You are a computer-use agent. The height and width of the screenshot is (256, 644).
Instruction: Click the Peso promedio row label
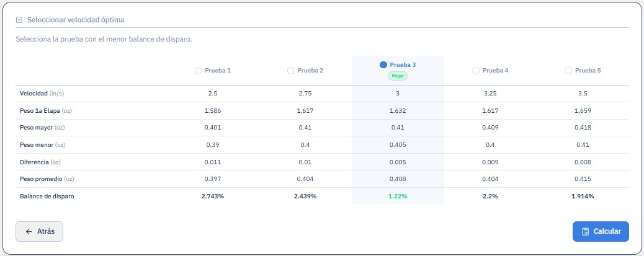[x=47, y=179]
